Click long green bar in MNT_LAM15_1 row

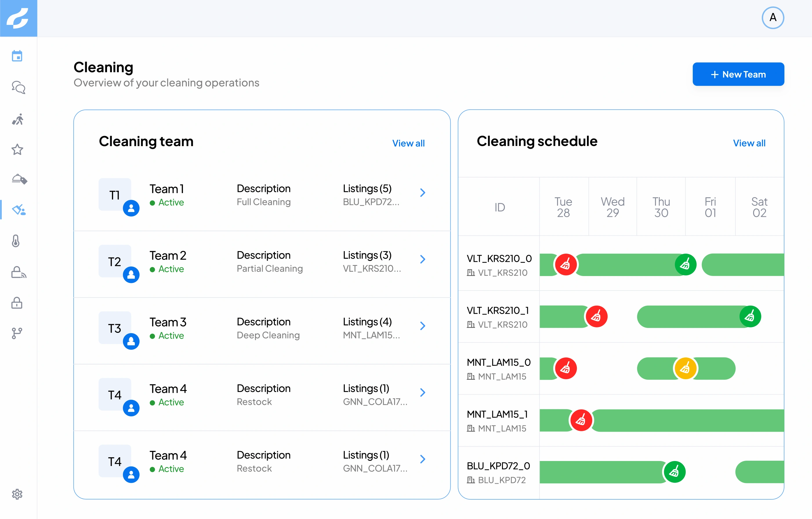coord(688,420)
